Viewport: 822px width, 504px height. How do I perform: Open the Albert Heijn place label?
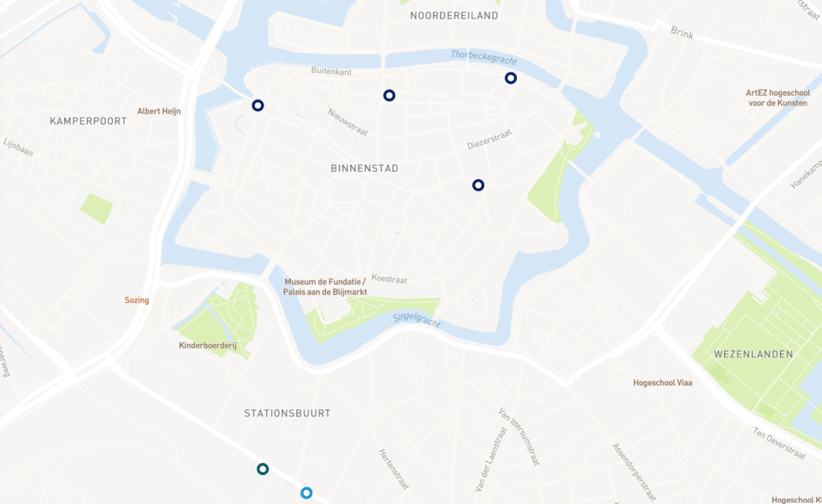(x=159, y=111)
